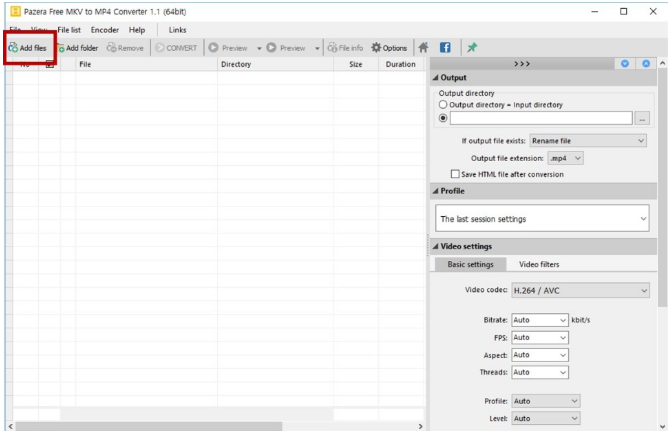Click the second Preview play button

coord(286,48)
